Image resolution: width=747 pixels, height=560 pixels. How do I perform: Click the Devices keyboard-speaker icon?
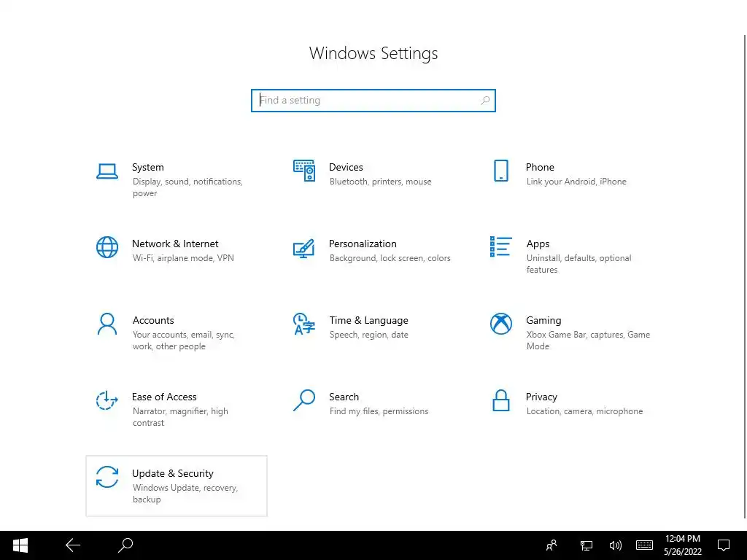coord(304,171)
